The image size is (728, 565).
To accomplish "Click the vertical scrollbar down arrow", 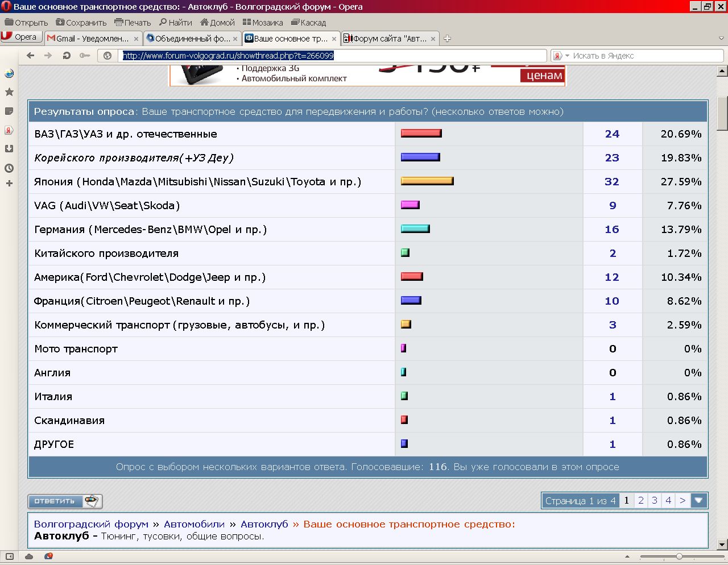I will (x=722, y=543).
